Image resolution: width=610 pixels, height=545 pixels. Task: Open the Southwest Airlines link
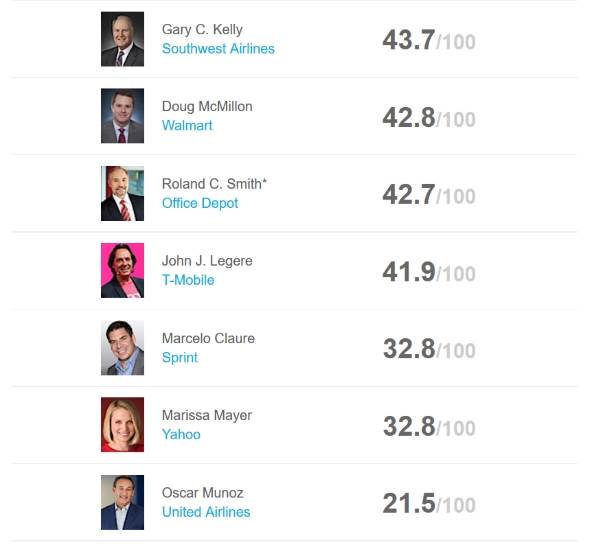218,49
